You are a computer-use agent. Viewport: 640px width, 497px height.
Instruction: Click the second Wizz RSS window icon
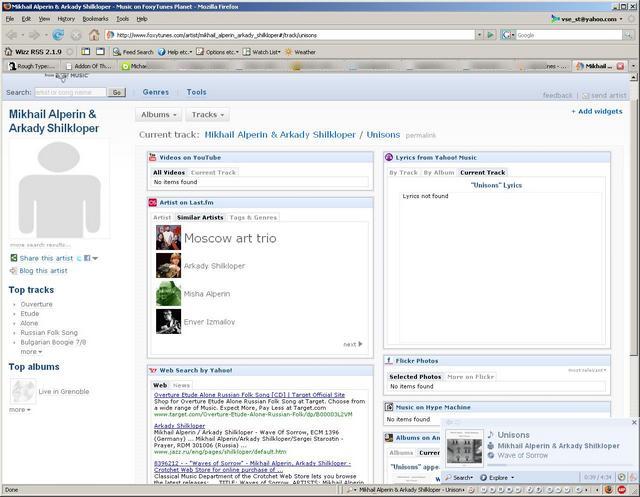pyautogui.click(x=100, y=51)
